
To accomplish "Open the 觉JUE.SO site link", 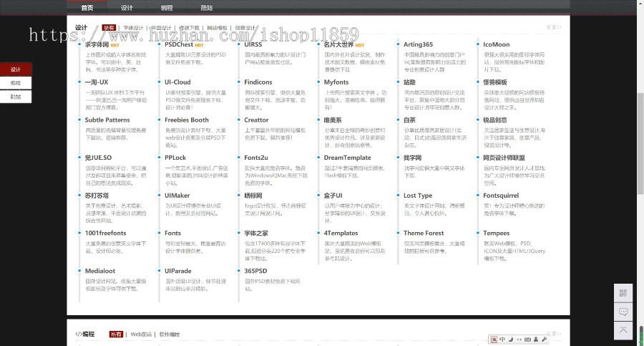I will coord(98,158).
